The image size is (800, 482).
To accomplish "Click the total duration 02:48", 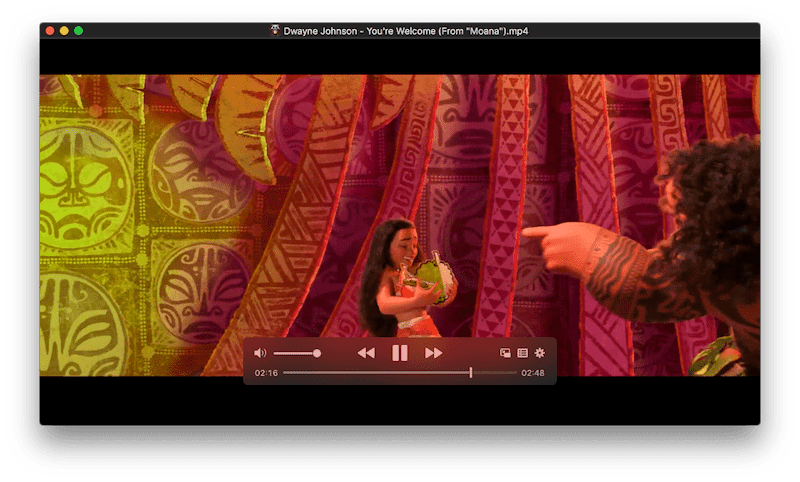I will [533, 373].
